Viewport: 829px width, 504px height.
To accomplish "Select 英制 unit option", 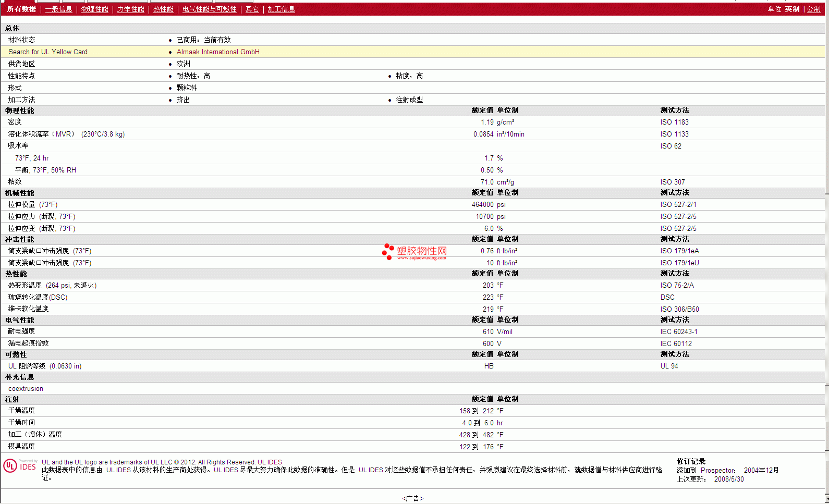I will pos(793,9).
